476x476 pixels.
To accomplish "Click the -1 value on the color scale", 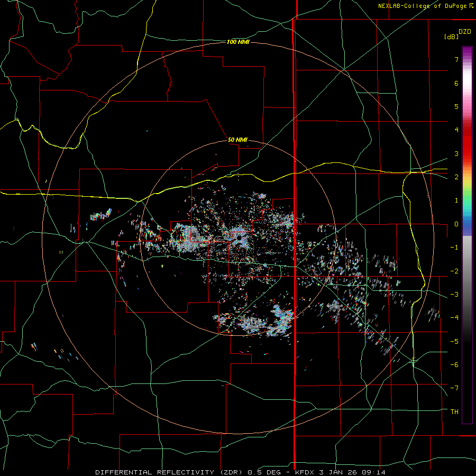I will point(454,248).
